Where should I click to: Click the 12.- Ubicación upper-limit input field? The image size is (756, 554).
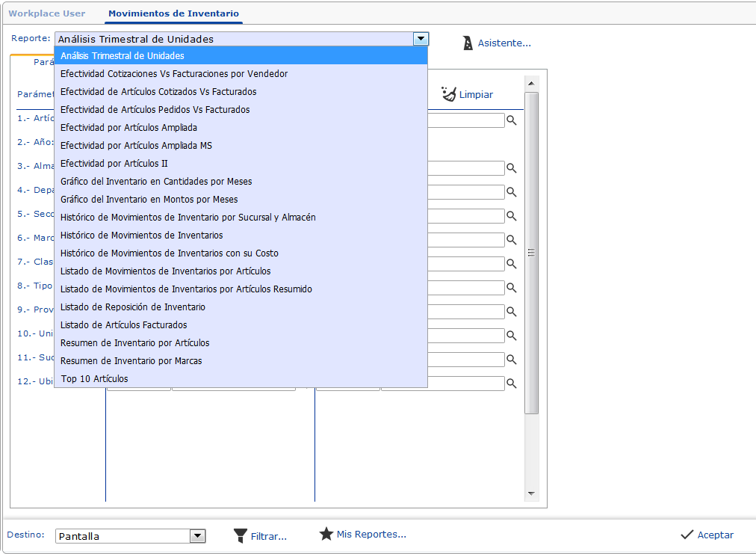(x=442, y=384)
